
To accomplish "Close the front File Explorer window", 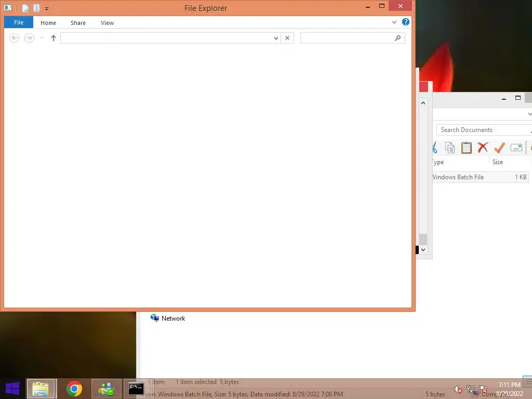I will click(401, 6).
